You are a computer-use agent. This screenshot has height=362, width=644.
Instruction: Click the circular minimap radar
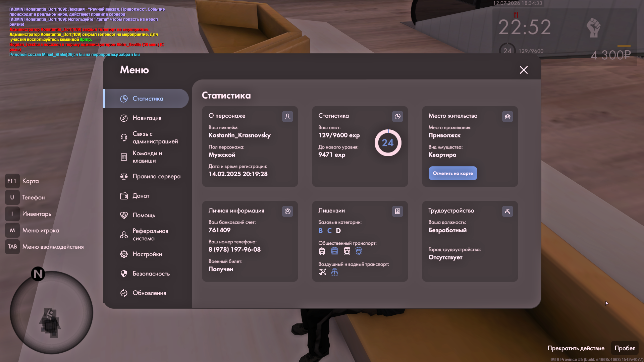tap(51, 312)
